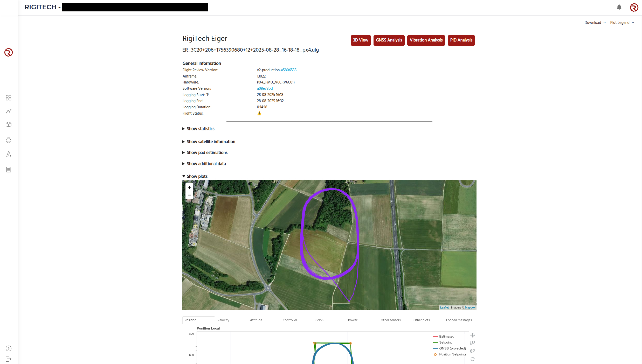Expand Show additional data section

point(204,164)
